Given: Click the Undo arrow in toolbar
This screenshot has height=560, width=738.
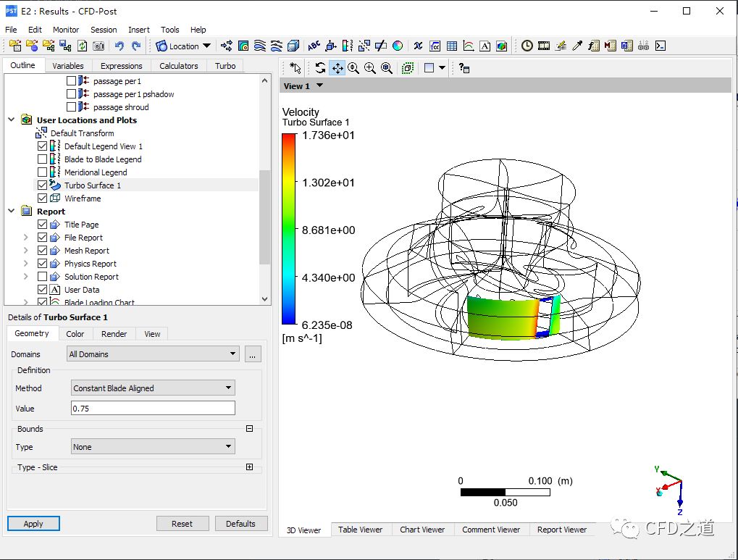Looking at the screenshot, I should 119,46.
